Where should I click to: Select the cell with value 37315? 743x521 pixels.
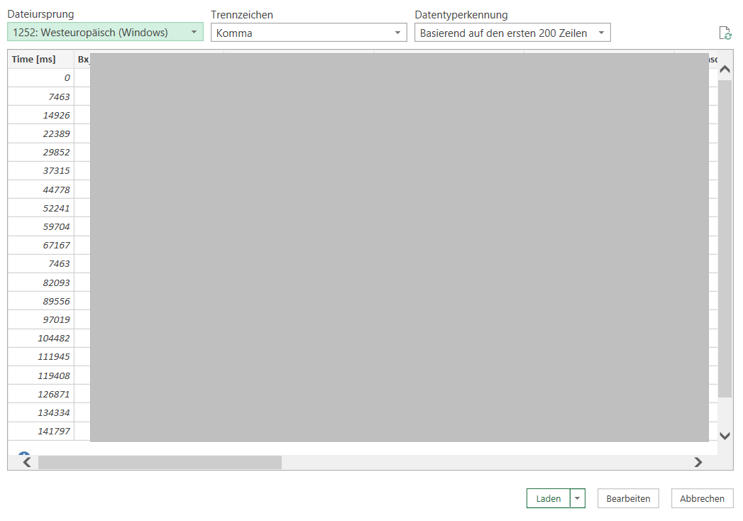[x=41, y=171]
